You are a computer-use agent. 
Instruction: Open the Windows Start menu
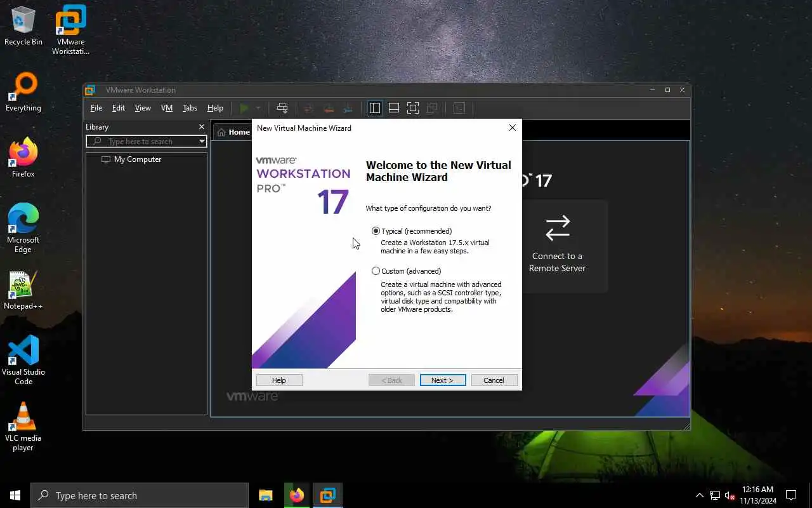tap(15, 495)
